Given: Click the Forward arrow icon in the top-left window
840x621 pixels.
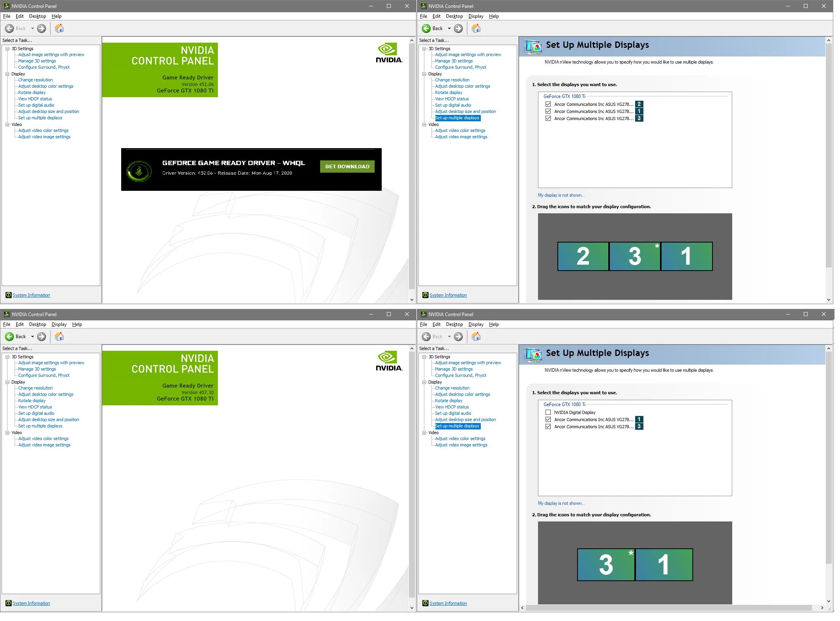Looking at the screenshot, I should 41,28.
